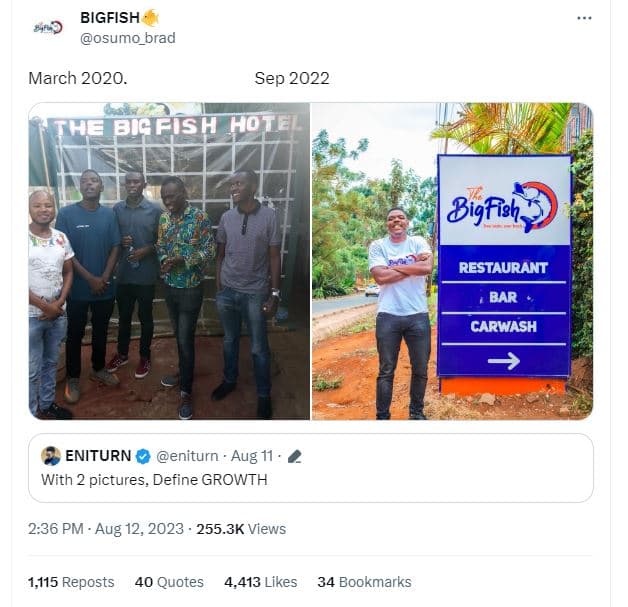Click the 34 Bookmarks count
The width and height of the screenshot is (628, 607).
click(364, 582)
